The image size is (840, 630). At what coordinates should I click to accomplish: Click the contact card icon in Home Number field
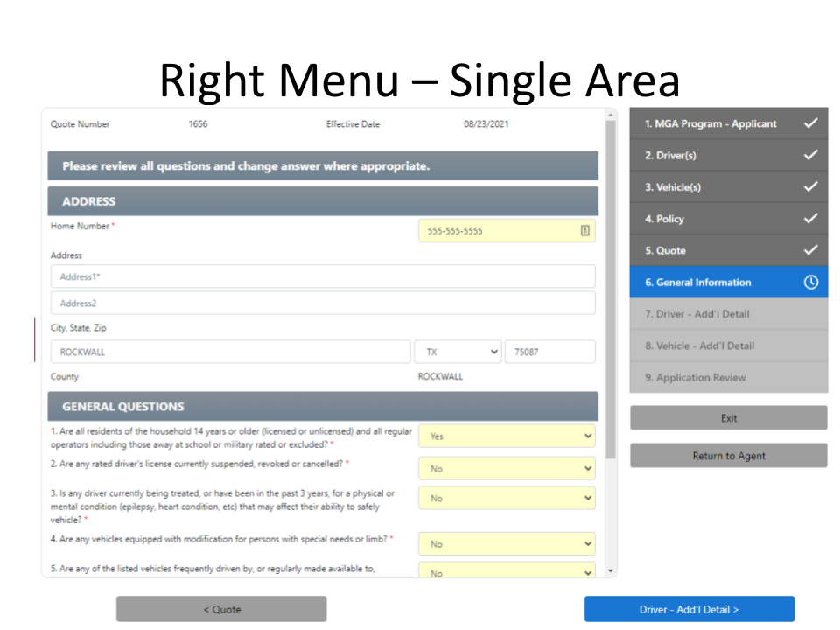pos(584,231)
